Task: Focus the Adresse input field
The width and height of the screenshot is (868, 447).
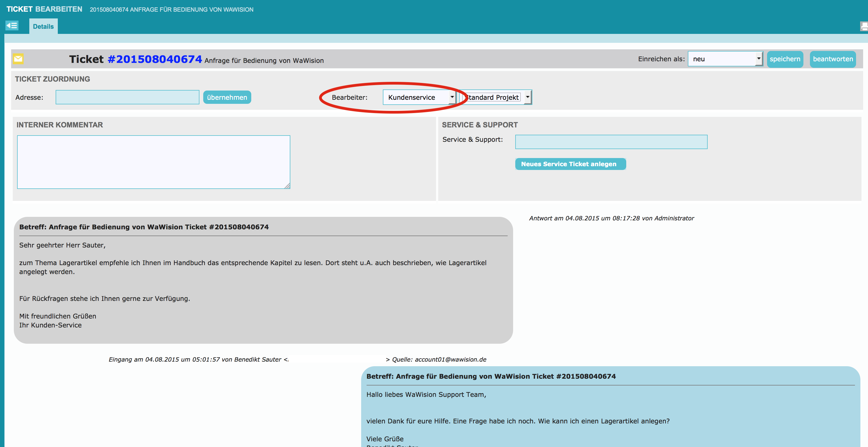Action: 127,97
